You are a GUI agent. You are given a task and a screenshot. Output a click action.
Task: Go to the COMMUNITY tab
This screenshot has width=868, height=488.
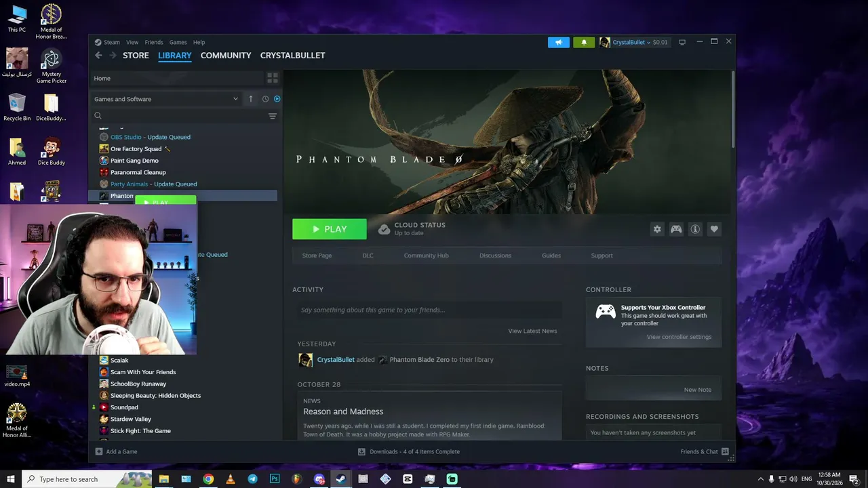pyautogui.click(x=226, y=56)
